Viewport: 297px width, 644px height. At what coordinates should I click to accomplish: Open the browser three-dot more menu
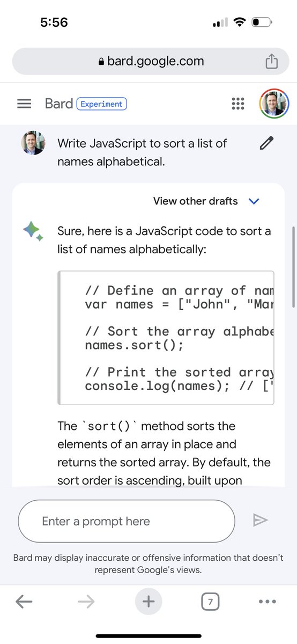tap(267, 602)
